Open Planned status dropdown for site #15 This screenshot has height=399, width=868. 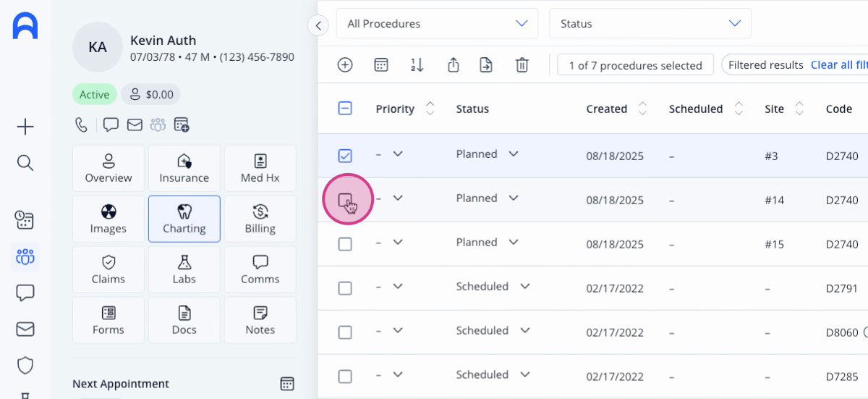[x=514, y=242]
